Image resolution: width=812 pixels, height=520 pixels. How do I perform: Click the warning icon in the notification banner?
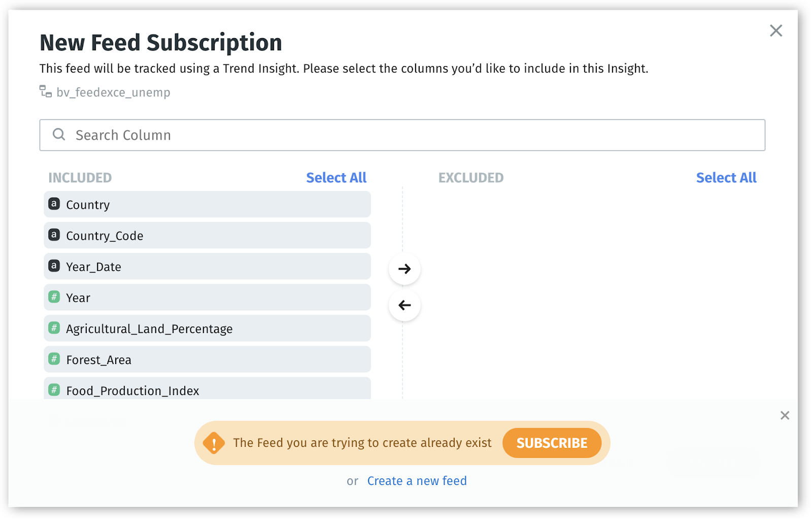click(215, 442)
